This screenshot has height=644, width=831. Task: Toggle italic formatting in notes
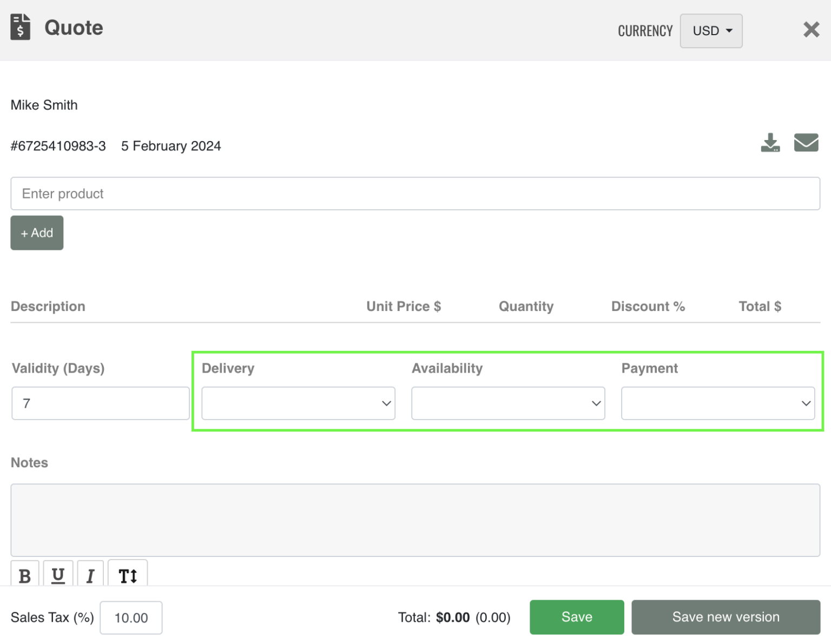[x=90, y=575]
